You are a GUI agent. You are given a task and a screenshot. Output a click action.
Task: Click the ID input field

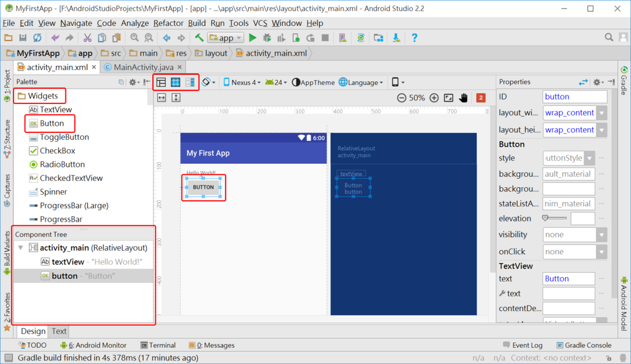click(x=575, y=97)
